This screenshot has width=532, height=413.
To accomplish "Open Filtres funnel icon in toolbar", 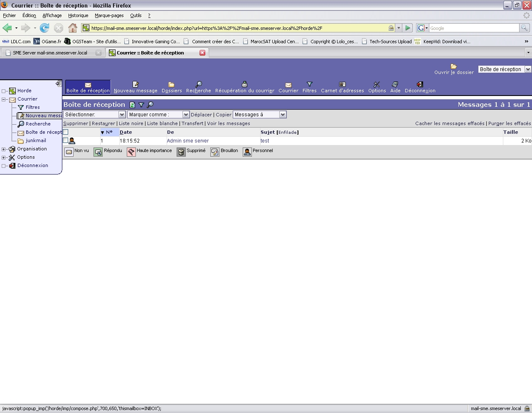I will [309, 84].
